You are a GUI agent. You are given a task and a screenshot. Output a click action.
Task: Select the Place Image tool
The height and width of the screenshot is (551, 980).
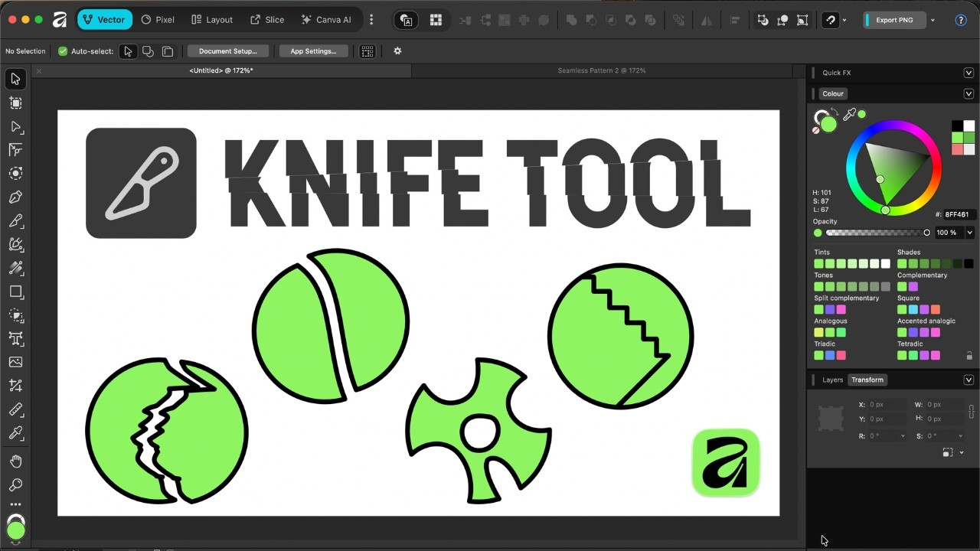pyautogui.click(x=15, y=362)
